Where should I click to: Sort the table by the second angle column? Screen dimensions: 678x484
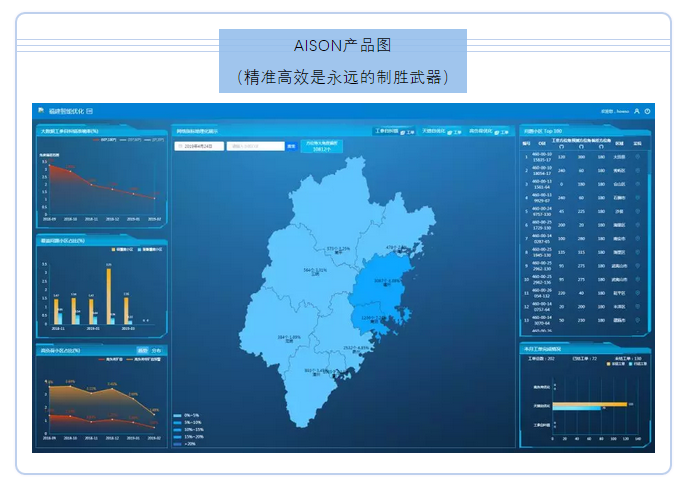tap(583, 145)
